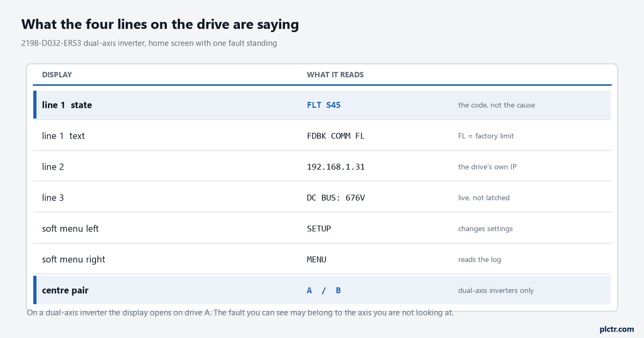Click the IP address '192.168.1.31'

pos(336,167)
